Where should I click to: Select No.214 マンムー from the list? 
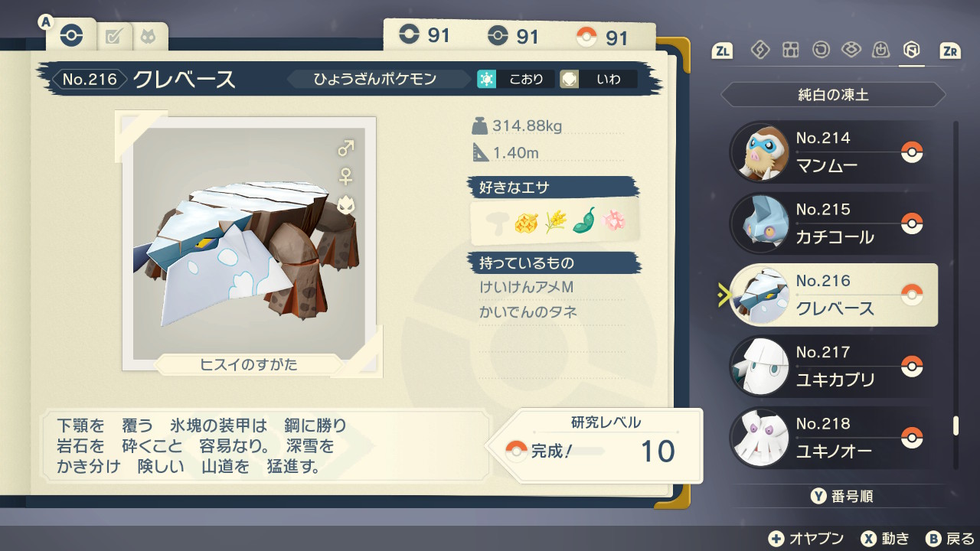833,152
